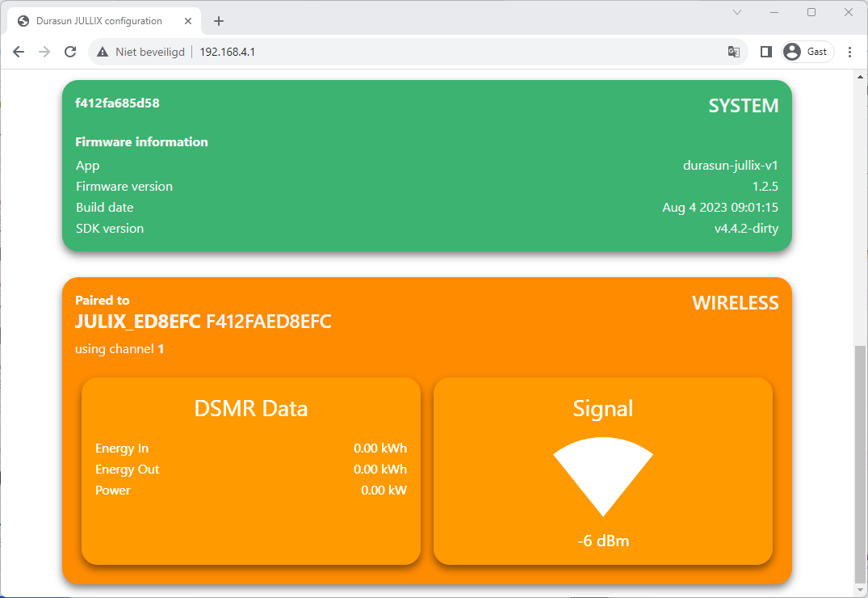Open a new browser tab
The width and height of the screenshot is (868, 598).
point(219,21)
